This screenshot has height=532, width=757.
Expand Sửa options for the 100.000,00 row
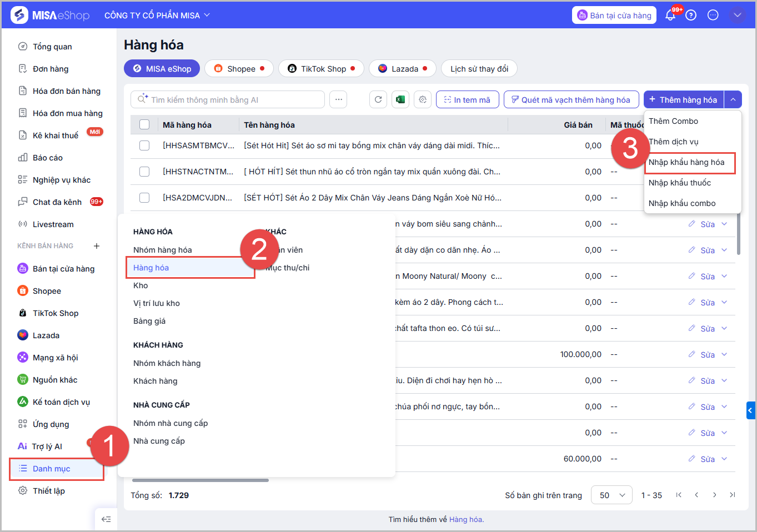point(724,354)
